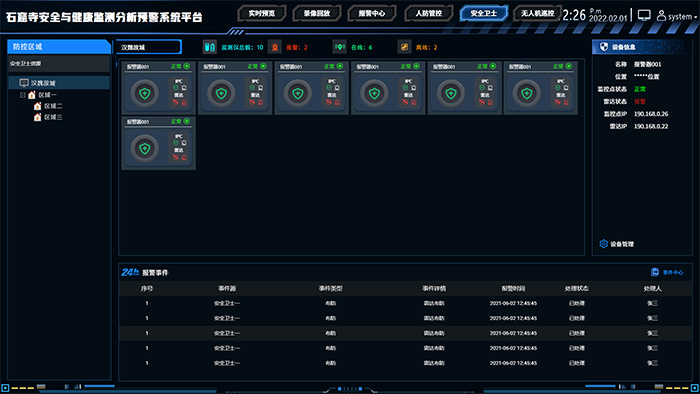This screenshot has height=394, width=700.
Task: Click the icon beside 事件中心
Action: tap(655, 272)
